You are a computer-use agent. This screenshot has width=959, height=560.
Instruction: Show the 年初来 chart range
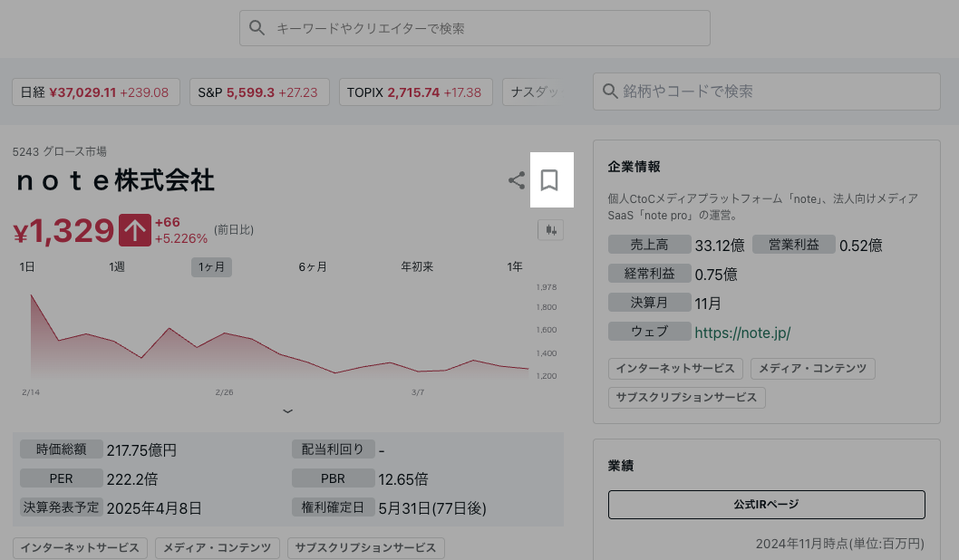click(417, 266)
